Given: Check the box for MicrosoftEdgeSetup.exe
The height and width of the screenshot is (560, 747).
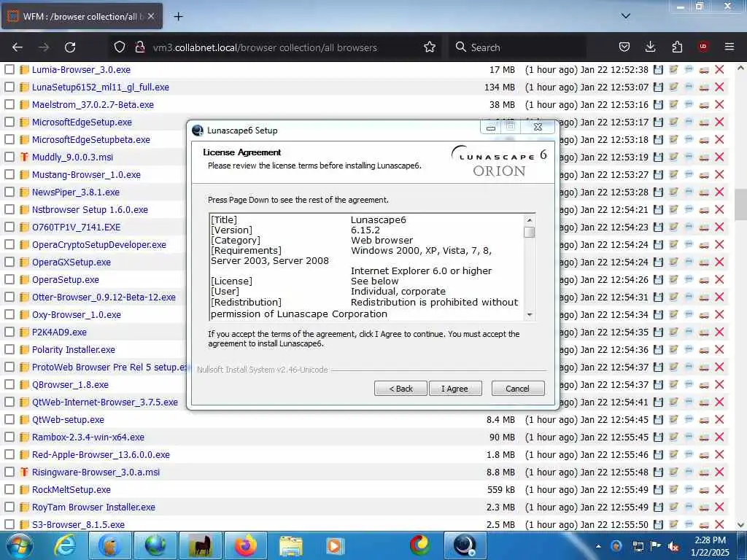Looking at the screenshot, I should [9, 122].
